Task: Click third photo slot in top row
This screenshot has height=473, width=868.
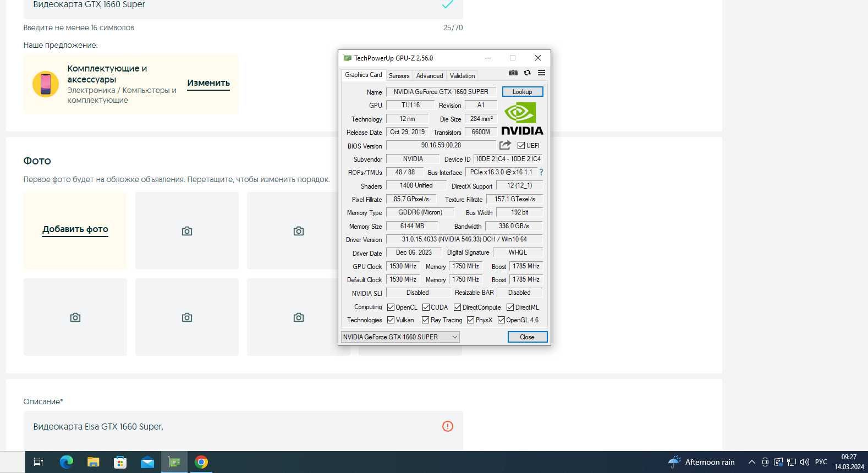Action: point(299,230)
